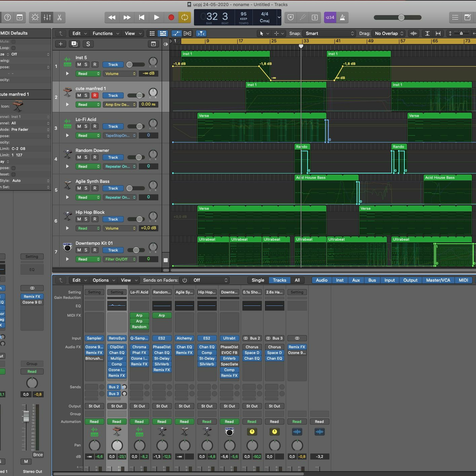
Task: Enable the metronome click icon
Action: [342, 17]
